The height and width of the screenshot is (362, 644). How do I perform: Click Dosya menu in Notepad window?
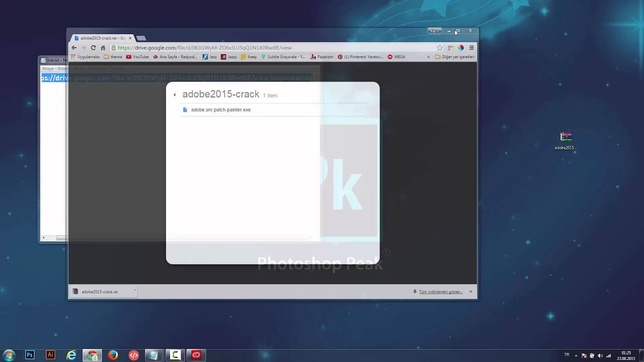click(48, 68)
